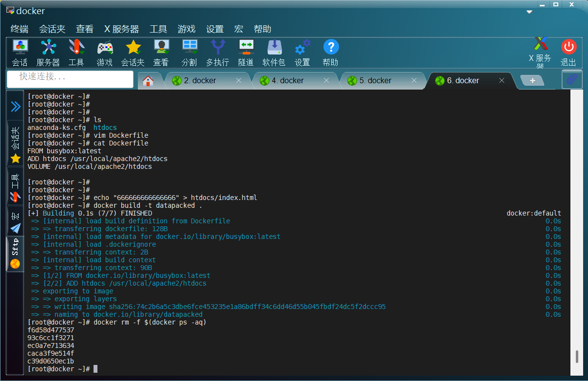Click the 查看 (View) toolbar icon

pyautogui.click(x=161, y=53)
